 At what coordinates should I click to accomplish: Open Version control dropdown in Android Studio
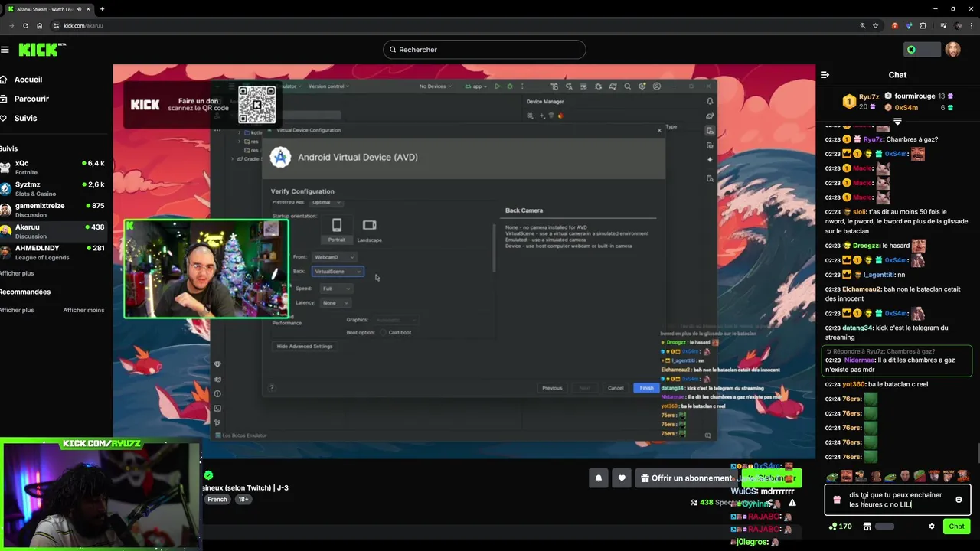(x=328, y=86)
